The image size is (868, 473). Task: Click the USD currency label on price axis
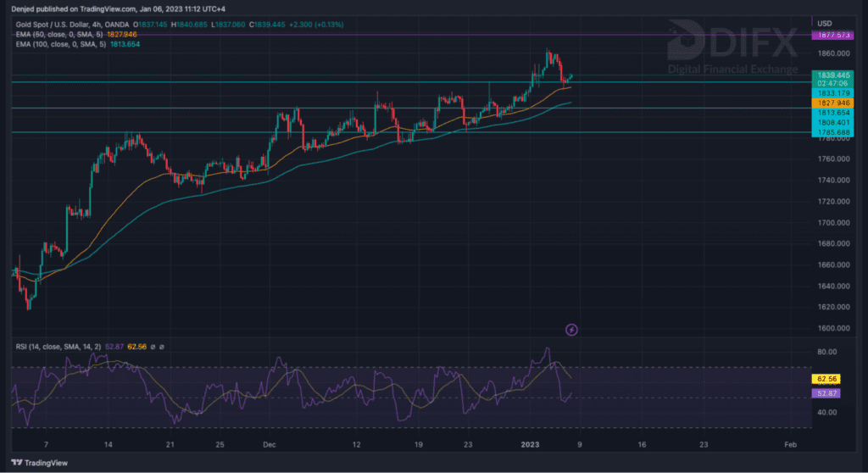click(x=824, y=21)
